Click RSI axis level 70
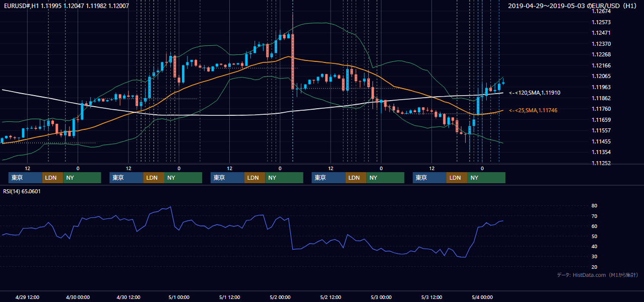 [595, 216]
